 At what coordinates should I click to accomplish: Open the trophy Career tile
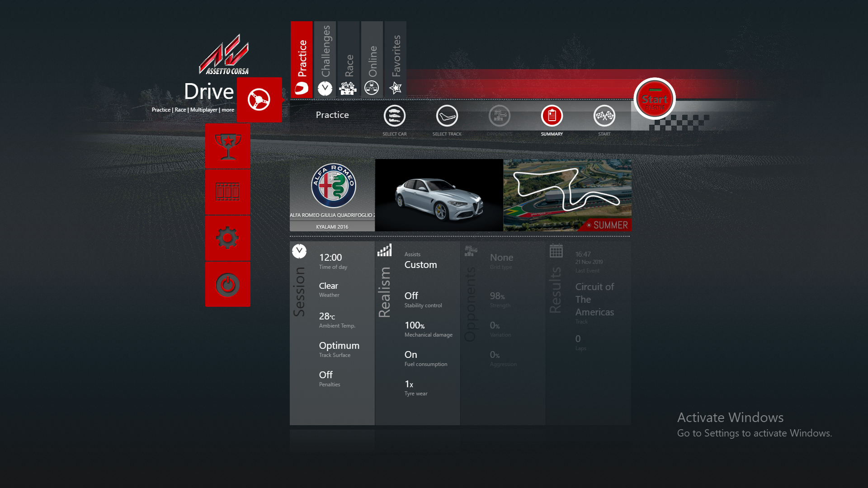227,146
